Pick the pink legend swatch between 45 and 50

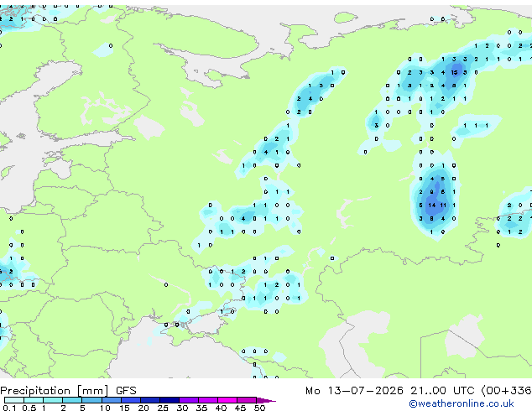(247, 400)
